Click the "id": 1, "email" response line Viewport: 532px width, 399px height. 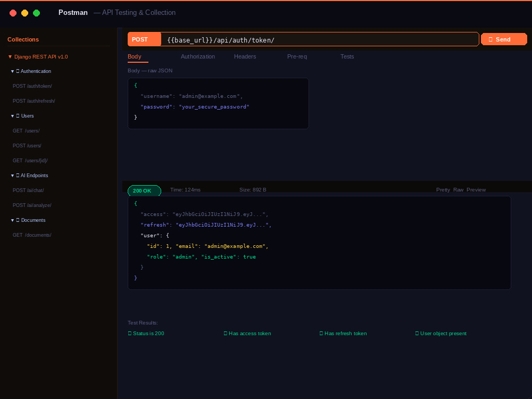[207, 246]
